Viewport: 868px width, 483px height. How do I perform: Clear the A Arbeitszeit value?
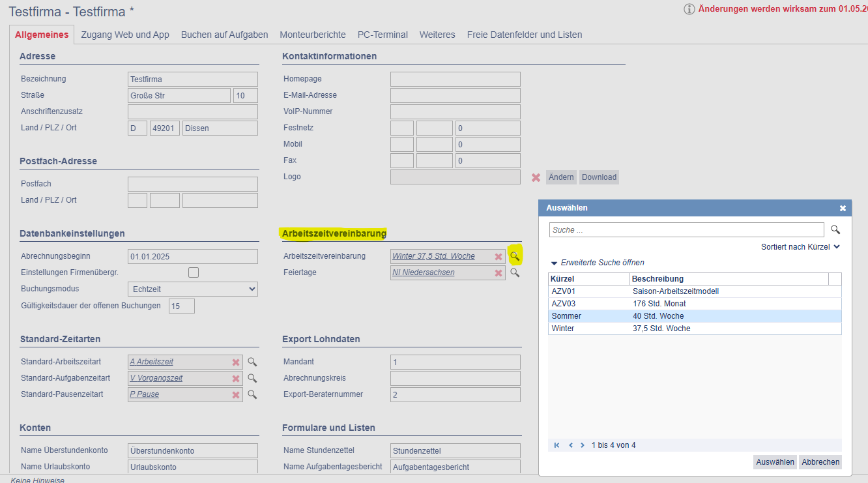pyautogui.click(x=236, y=362)
